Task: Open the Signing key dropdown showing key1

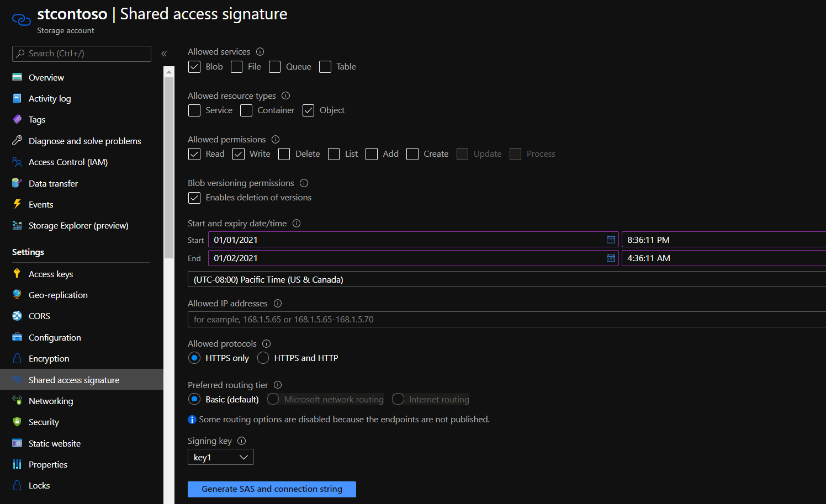Action: (x=221, y=457)
